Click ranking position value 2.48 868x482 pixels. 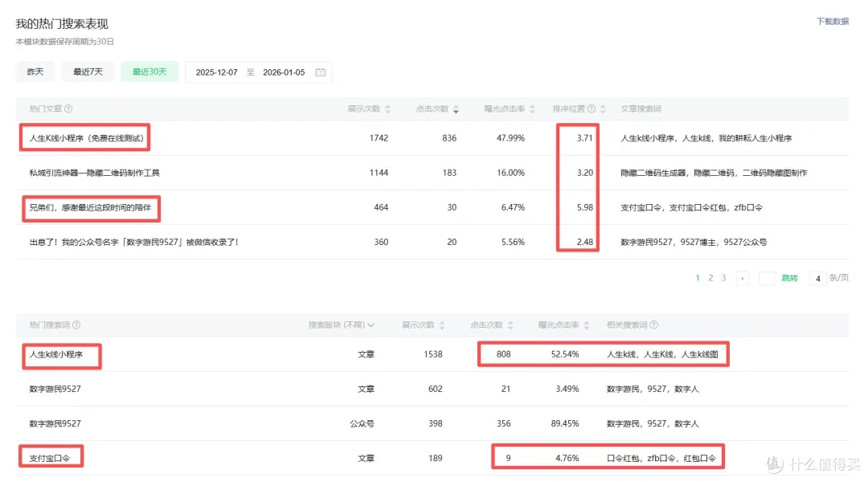click(x=584, y=243)
